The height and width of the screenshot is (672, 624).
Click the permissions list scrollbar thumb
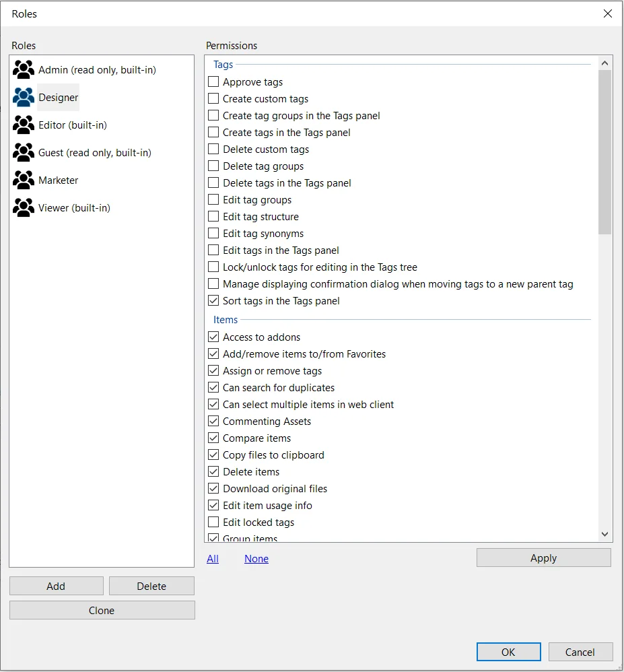click(x=604, y=152)
